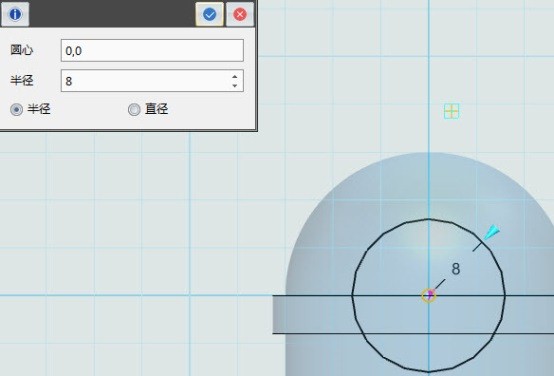Increase radius with stepper up arrow
Screen dimensions: 554x376
coord(235,76)
